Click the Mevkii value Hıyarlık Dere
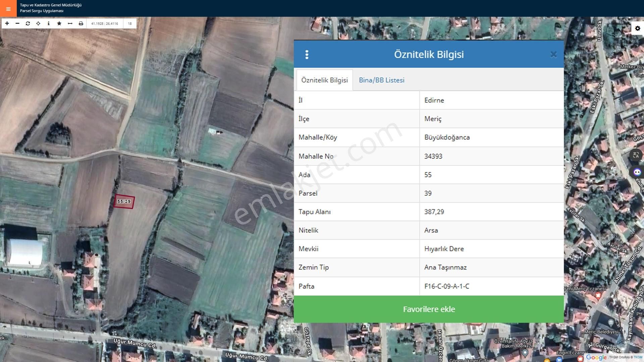This screenshot has height=362, width=644. point(491,249)
